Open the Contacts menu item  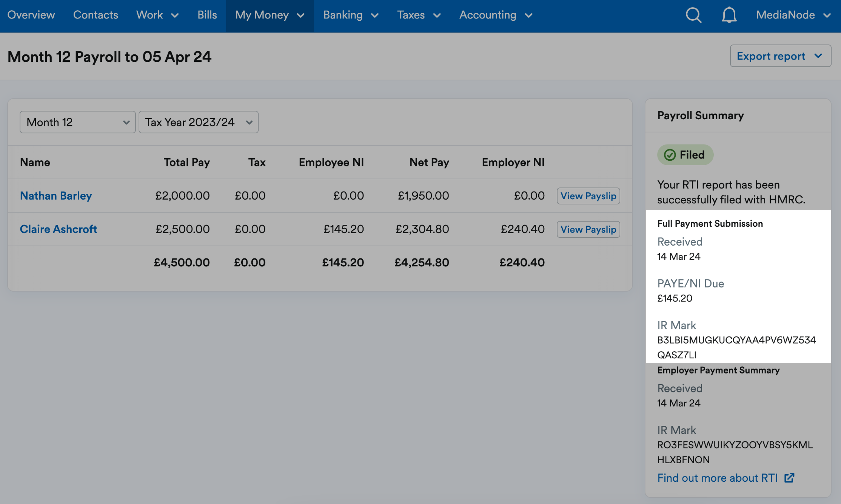coord(95,15)
